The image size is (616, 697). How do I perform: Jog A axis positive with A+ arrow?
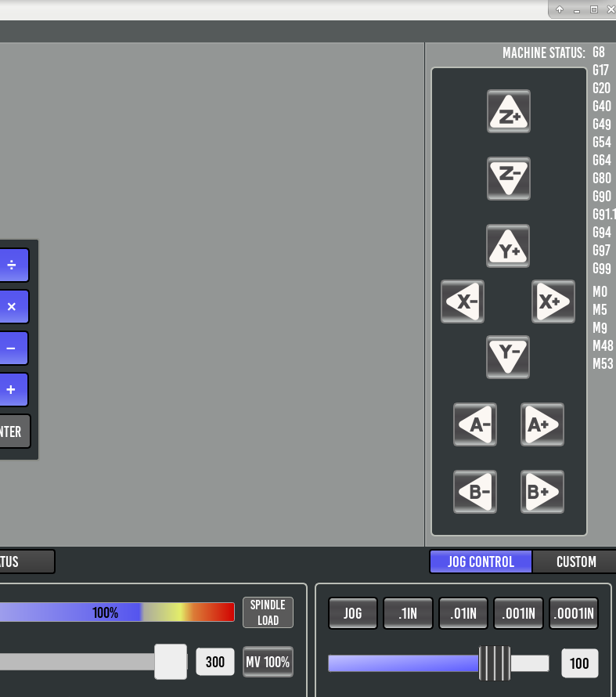pos(542,424)
